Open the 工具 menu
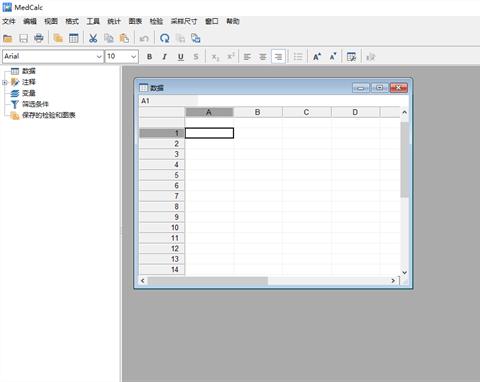This screenshot has width=480, height=382. point(93,21)
